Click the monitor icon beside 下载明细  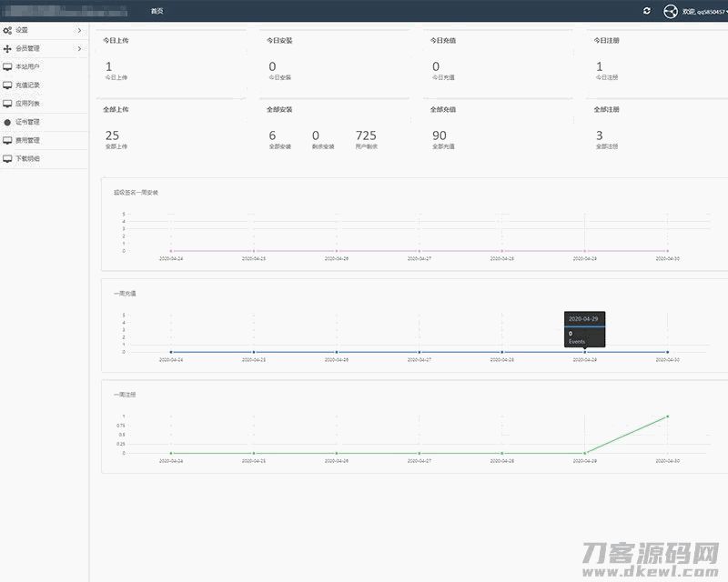(x=8, y=158)
